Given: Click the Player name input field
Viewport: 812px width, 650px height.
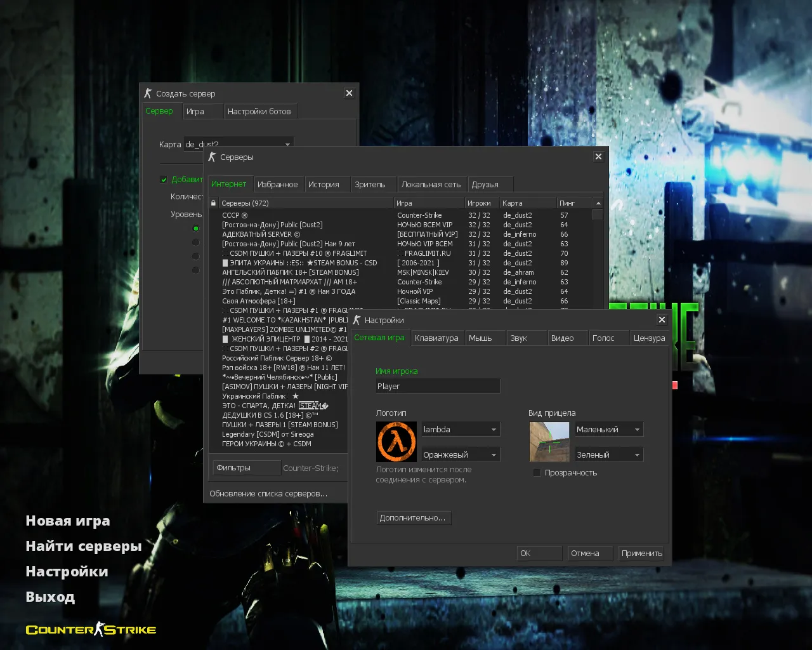Looking at the screenshot, I should (x=438, y=385).
